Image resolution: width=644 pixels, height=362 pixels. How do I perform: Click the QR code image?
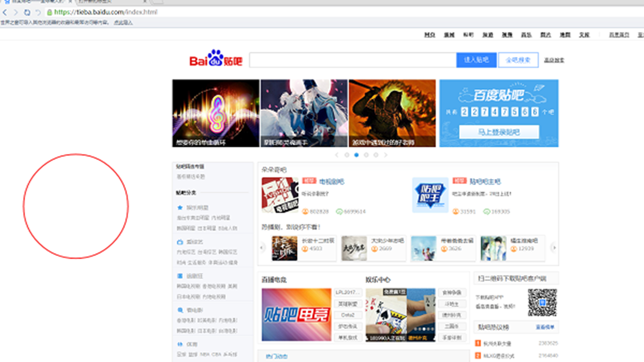coord(542,302)
